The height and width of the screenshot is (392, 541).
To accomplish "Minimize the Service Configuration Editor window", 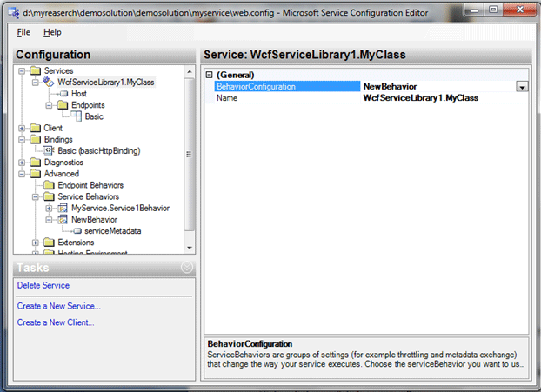I will [474, 10].
